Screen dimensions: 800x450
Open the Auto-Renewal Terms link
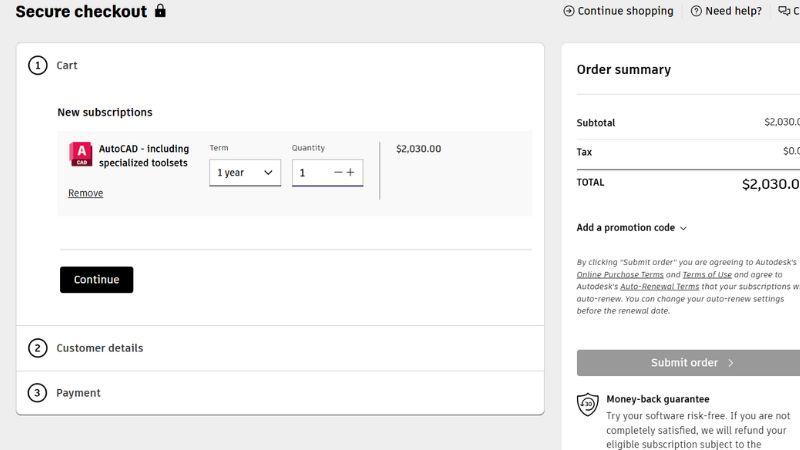point(659,286)
